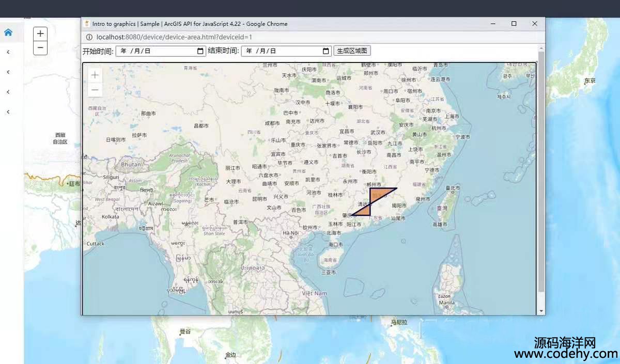Zoom out on the background map

click(x=40, y=48)
